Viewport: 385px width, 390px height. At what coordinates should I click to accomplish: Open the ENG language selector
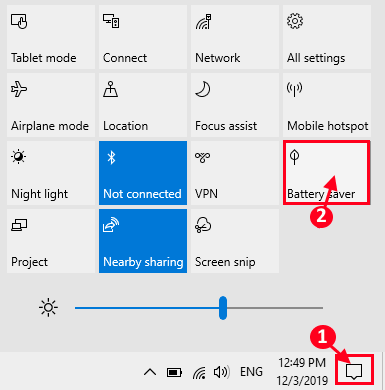point(251,372)
